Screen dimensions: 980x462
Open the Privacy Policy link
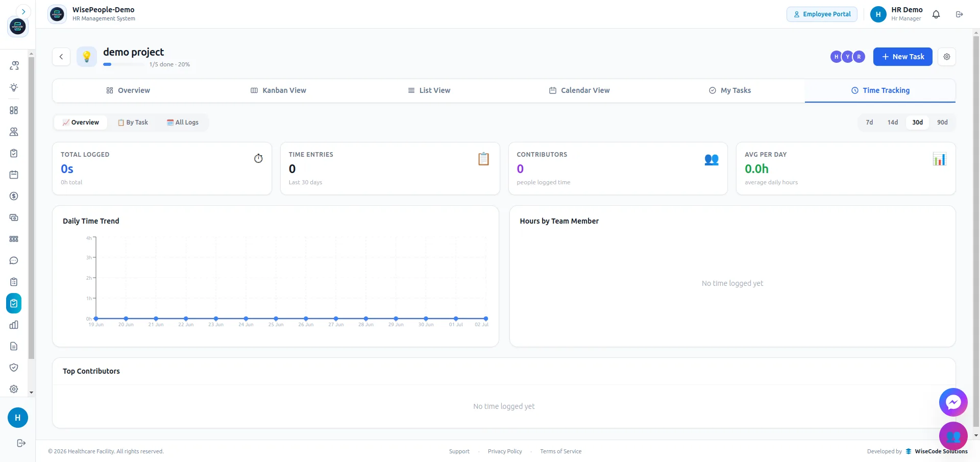pos(505,451)
